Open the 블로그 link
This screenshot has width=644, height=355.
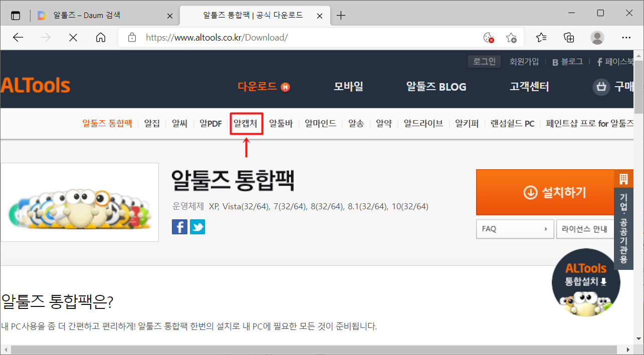[567, 62]
